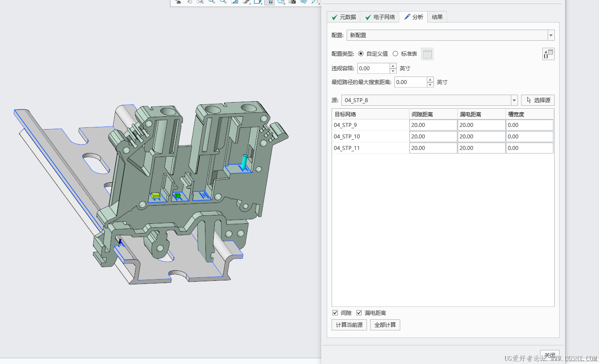
Task: Open the standard table icon button
Action: click(x=427, y=54)
